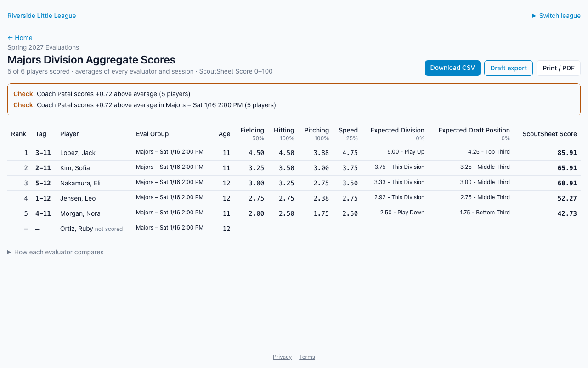Open the Riverside Little League link
Viewport: 588px width, 368px height.
tap(42, 16)
